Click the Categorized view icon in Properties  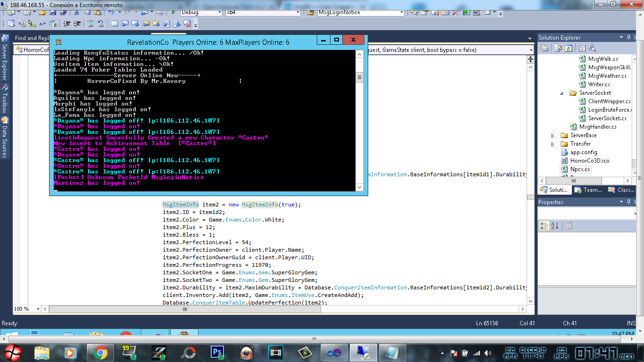click(x=545, y=226)
